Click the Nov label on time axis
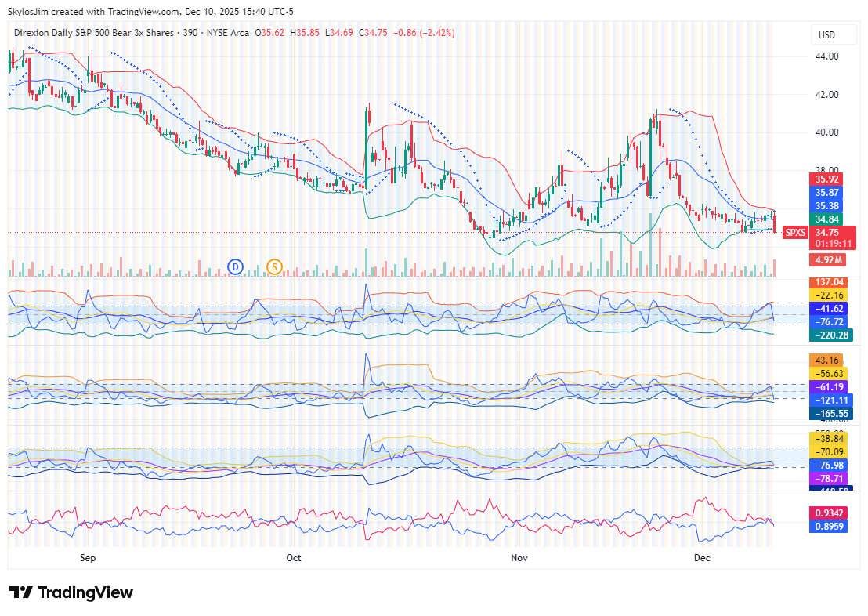The image size is (868, 616). 519,558
